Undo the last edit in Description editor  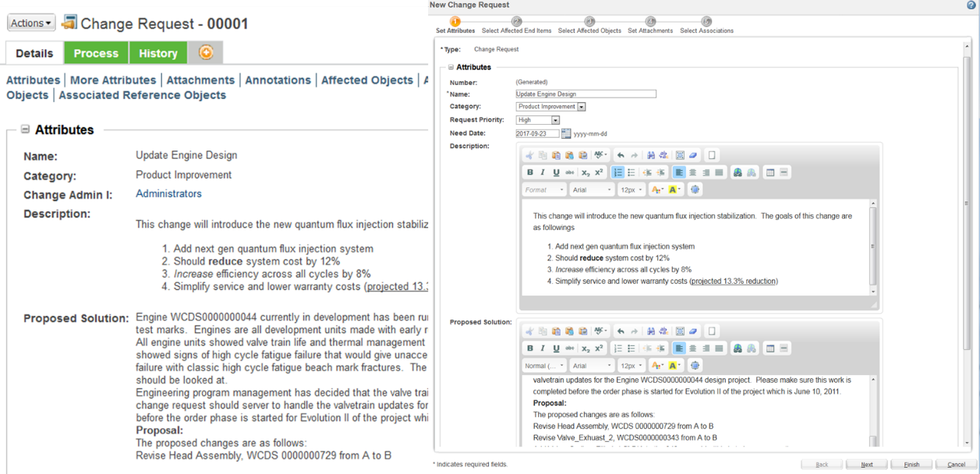point(621,155)
